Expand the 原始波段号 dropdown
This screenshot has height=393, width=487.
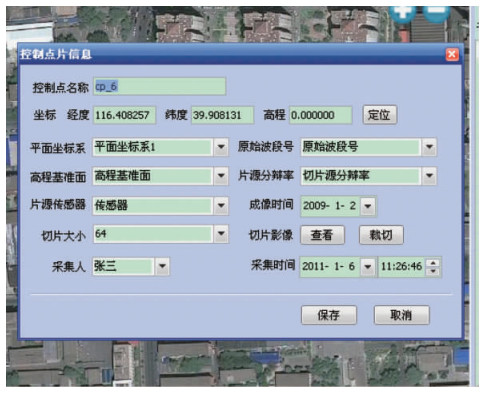point(429,147)
